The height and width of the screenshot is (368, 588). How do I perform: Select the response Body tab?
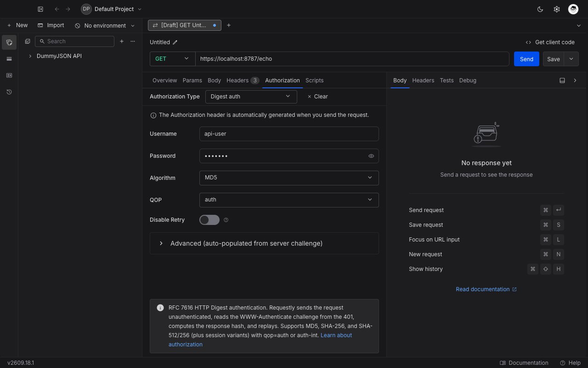(400, 80)
